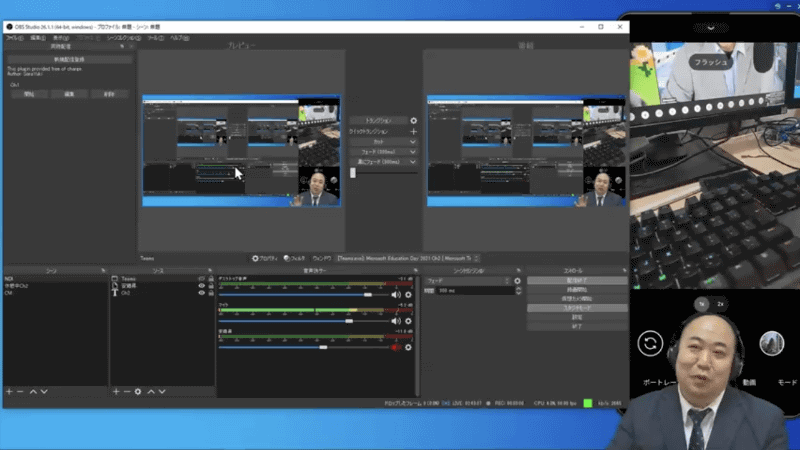Unmute the third audio mixer channel
This screenshot has width=800, height=450.
pyautogui.click(x=396, y=347)
